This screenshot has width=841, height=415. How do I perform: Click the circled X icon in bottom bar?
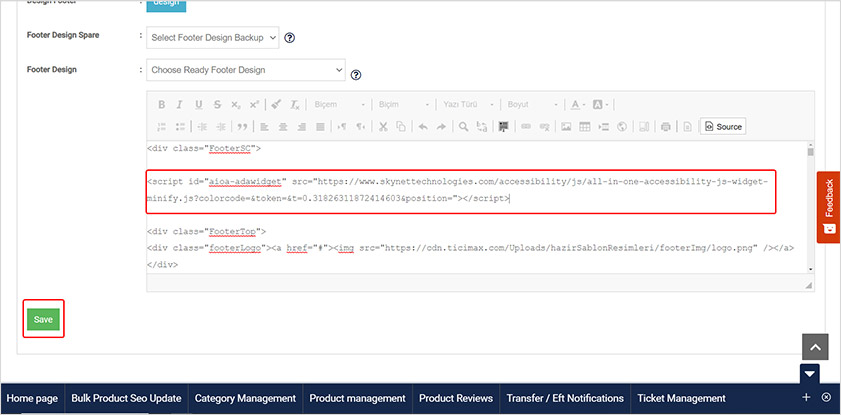[x=827, y=397]
